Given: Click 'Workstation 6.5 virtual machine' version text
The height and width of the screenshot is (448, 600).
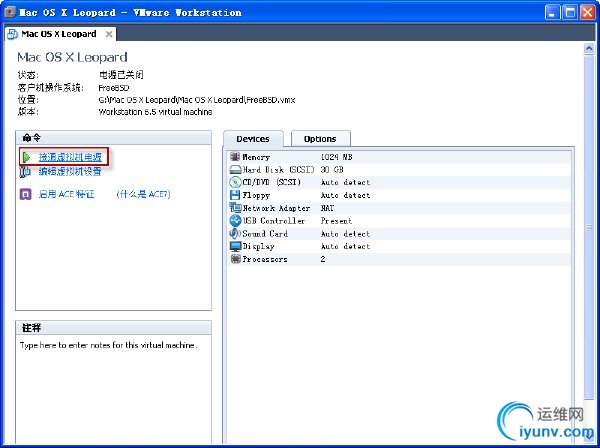Looking at the screenshot, I should (155, 112).
